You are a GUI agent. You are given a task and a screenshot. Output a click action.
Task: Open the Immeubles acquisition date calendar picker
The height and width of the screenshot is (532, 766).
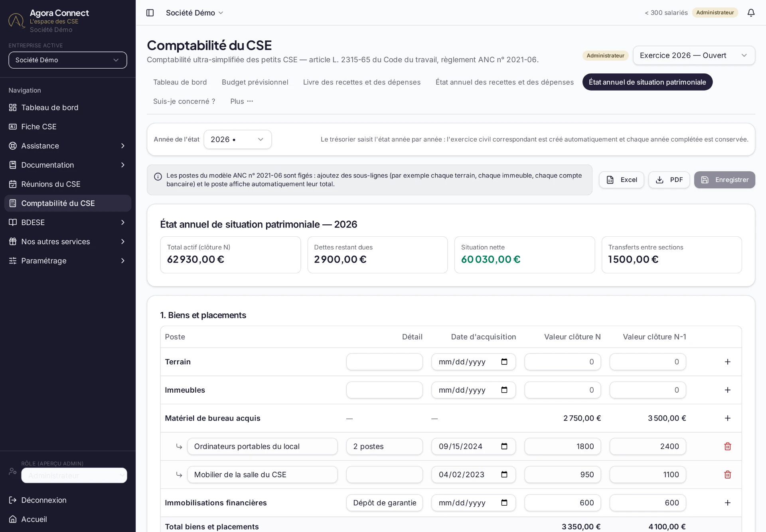(504, 390)
